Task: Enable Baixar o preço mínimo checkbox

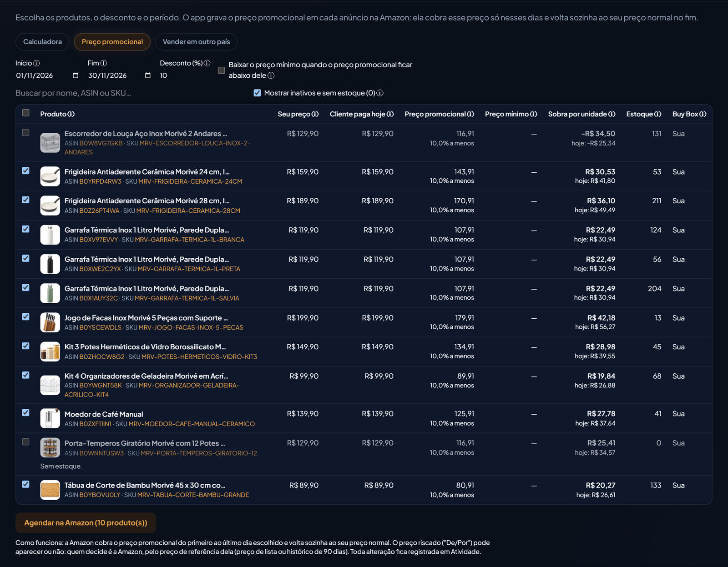Action: (222, 70)
